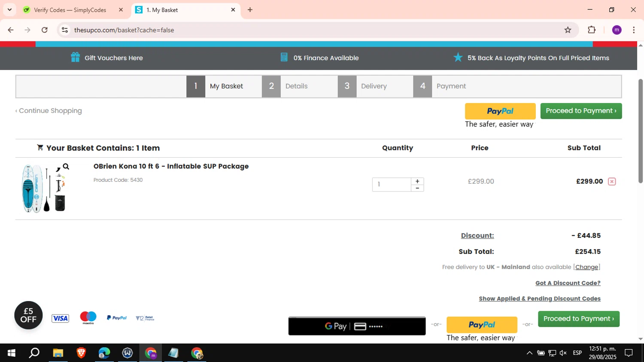Click the muted volume tray icon
Image resolution: width=644 pixels, height=362 pixels.
563,353
